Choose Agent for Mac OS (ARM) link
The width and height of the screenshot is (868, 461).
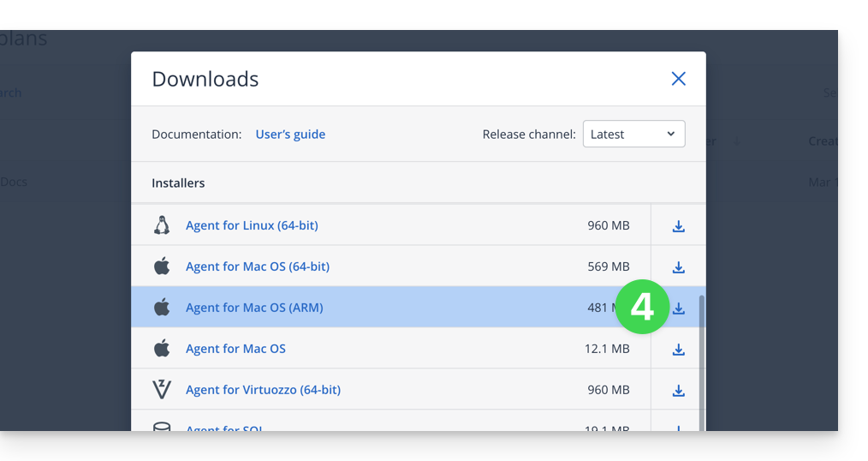[254, 308]
